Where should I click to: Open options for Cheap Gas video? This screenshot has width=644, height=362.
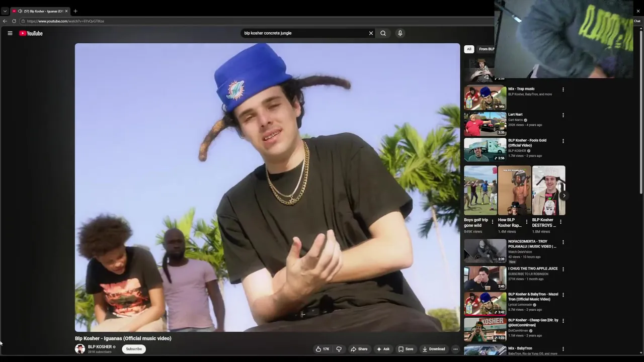point(563,321)
